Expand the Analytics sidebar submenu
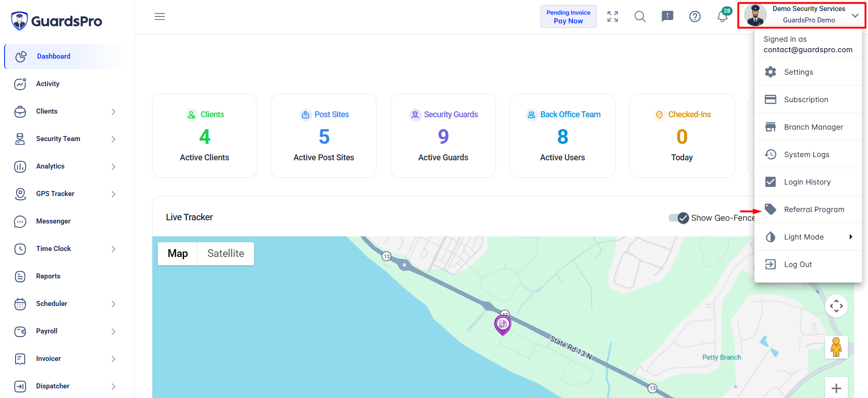The image size is (868, 398). 113,166
